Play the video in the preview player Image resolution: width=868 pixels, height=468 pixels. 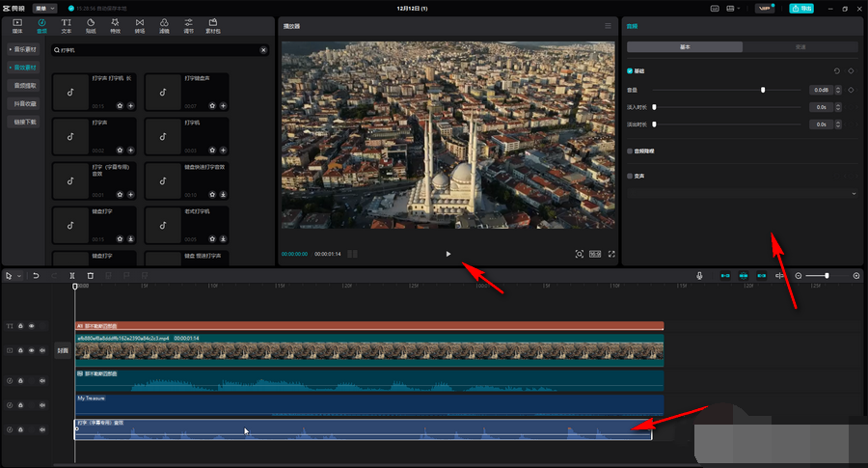click(448, 254)
